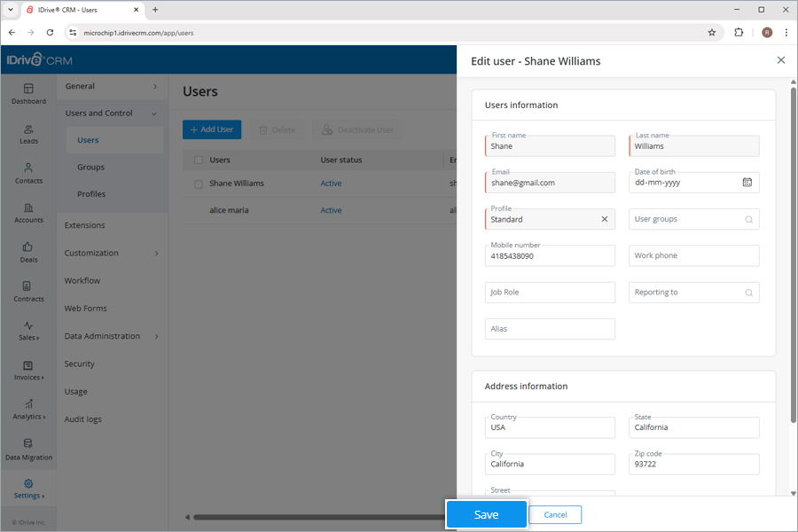This screenshot has height=532, width=798.
Task: Open the Groups page
Action: (90, 167)
